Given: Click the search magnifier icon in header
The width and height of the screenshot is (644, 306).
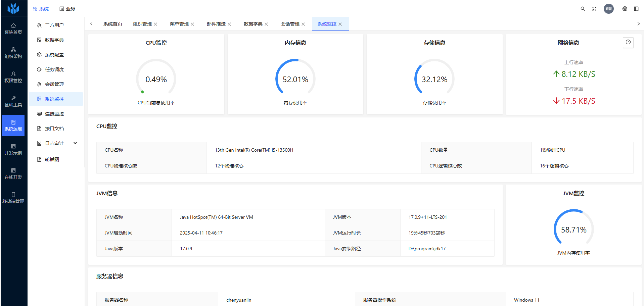Looking at the screenshot, I should click(x=583, y=9).
